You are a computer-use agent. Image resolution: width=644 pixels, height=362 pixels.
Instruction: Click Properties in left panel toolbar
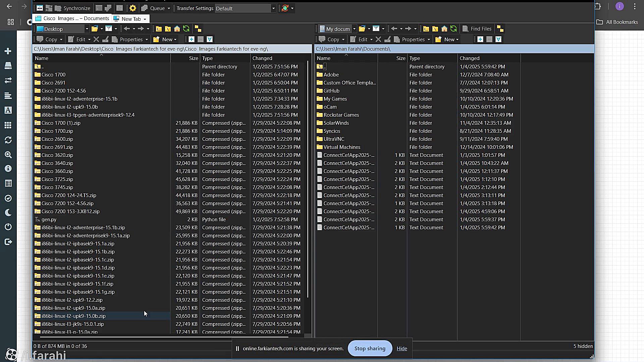tap(127, 39)
